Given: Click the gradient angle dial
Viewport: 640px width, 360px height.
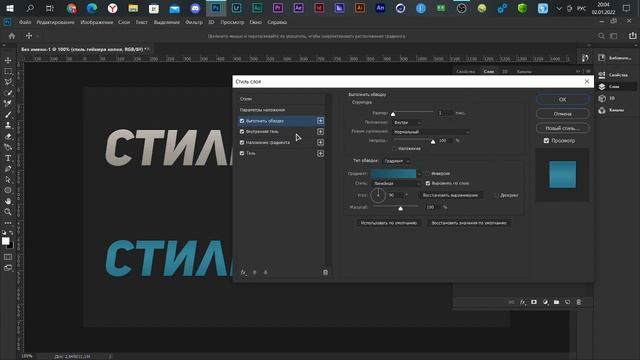Looking at the screenshot, I should pos(378,195).
